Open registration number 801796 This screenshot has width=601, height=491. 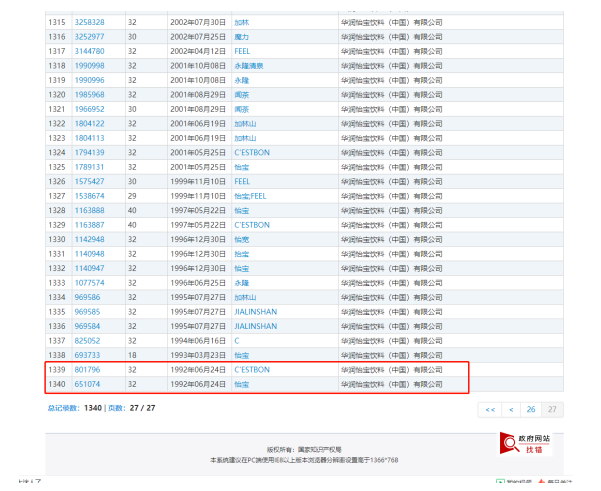pos(89,369)
